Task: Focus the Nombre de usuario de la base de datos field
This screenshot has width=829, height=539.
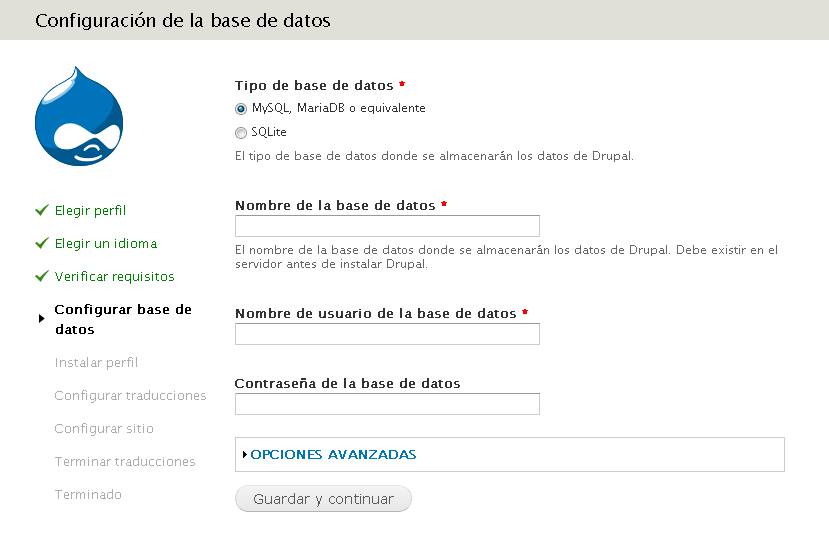Action: coord(387,334)
